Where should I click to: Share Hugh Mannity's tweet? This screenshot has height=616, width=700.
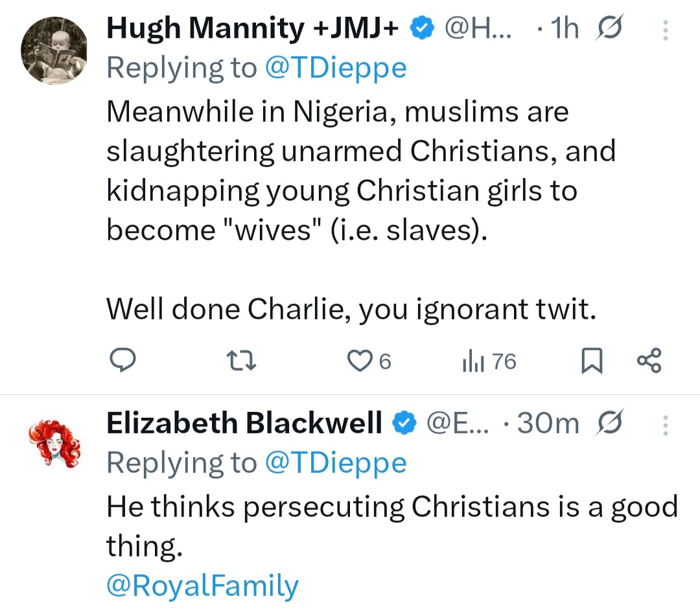tap(649, 361)
